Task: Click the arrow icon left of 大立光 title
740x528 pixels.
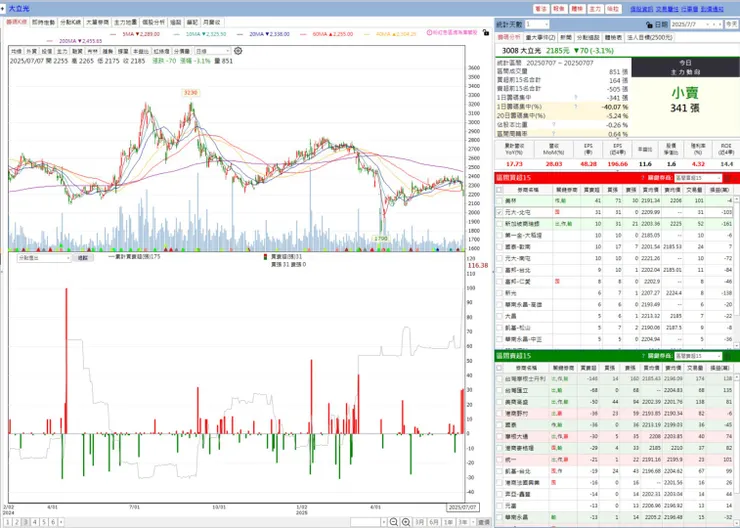Action: 2,8
